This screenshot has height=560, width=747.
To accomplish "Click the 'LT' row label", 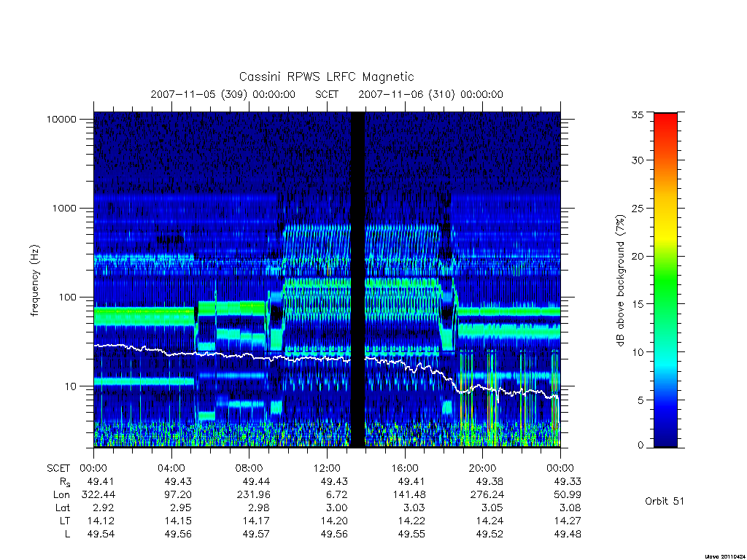I will [65, 521].
